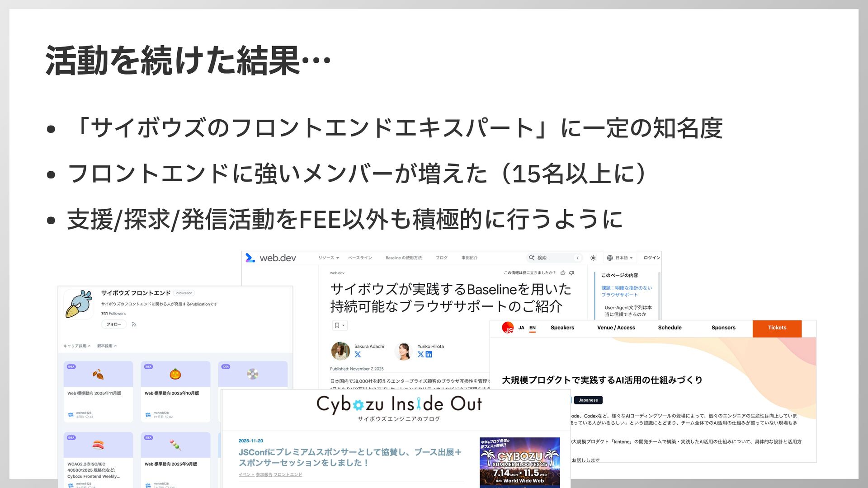Click the shoebill bird publication avatar
This screenshot has width=868, height=488.
point(79,304)
